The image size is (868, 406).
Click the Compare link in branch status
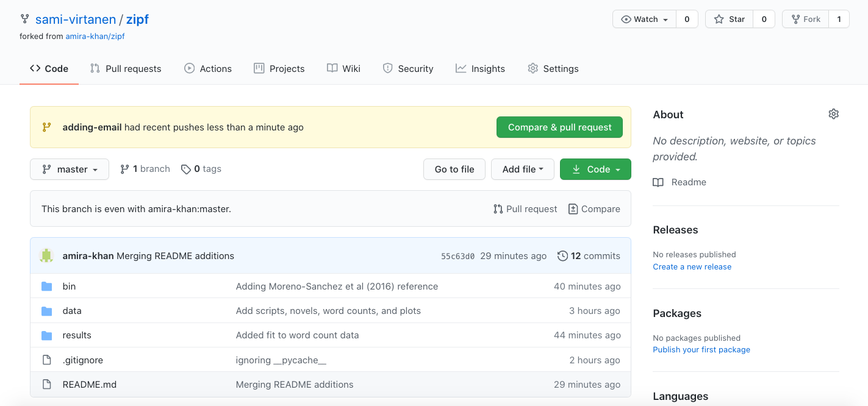(594, 209)
